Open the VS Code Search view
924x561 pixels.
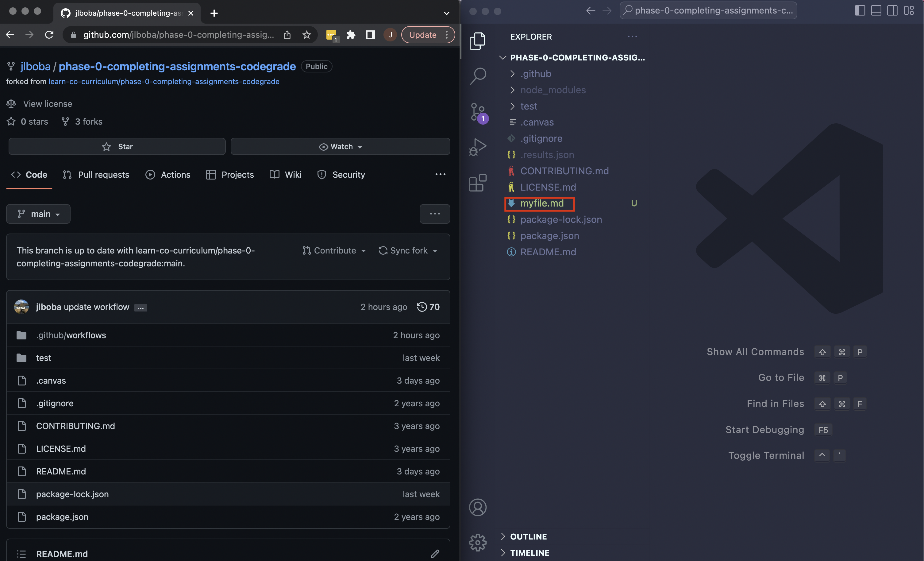[x=478, y=76]
